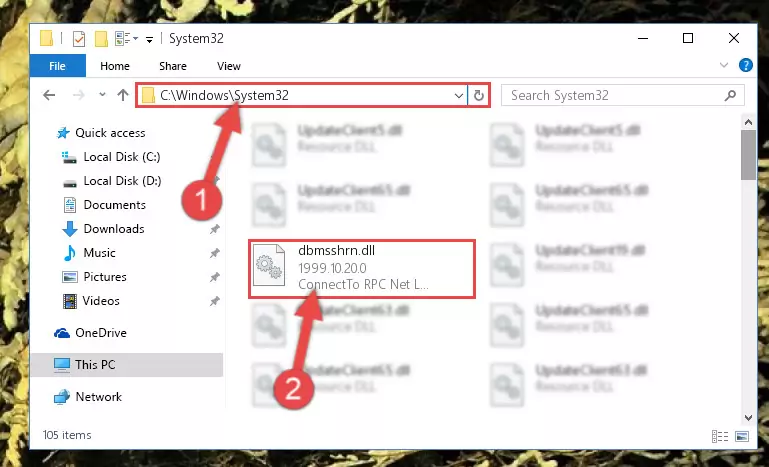Image resolution: width=769 pixels, height=467 pixels.
Task: Open the Recent locations dropdown arrow
Action: click(102, 95)
